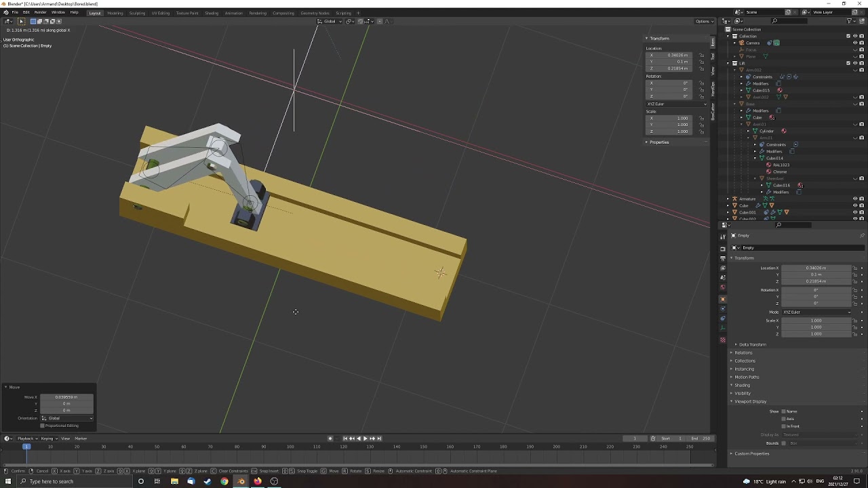
Task: Switch to the Animation workspace tab
Action: [x=234, y=13]
